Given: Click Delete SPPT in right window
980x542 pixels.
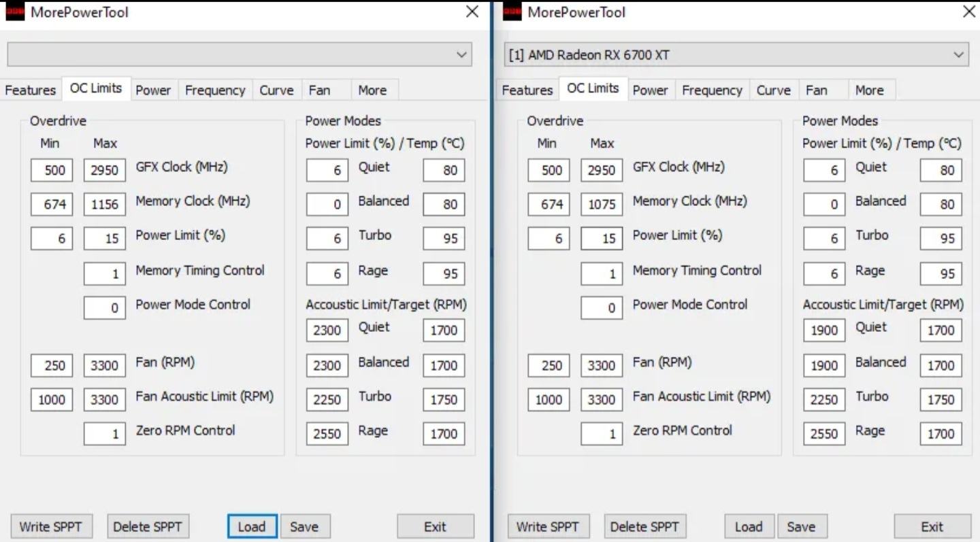Looking at the screenshot, I should [644, 526].
